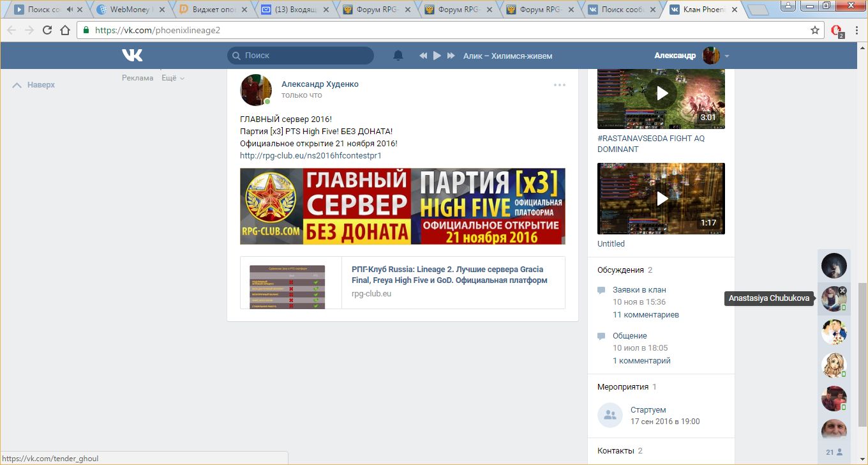The width and height of the screenshot is (868, 465).
Task: Open the top dark avatar chat in sidebar
Action: click(834, 266)
